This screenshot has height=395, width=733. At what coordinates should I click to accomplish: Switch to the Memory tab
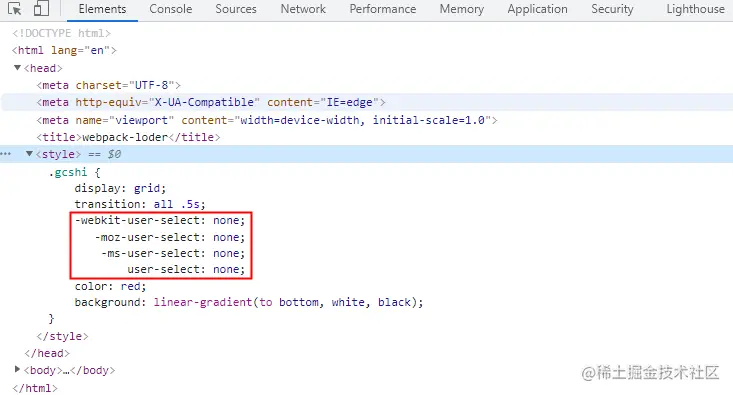[461, 9]
